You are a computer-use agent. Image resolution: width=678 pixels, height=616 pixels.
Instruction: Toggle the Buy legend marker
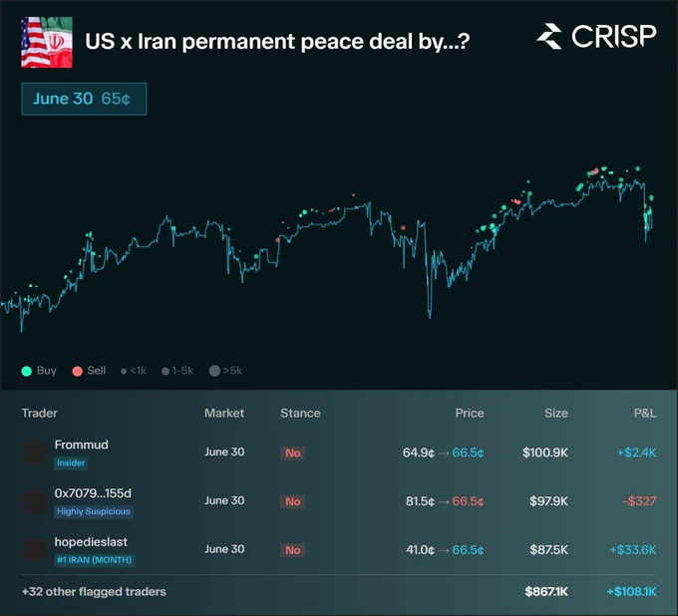(26, 371)
